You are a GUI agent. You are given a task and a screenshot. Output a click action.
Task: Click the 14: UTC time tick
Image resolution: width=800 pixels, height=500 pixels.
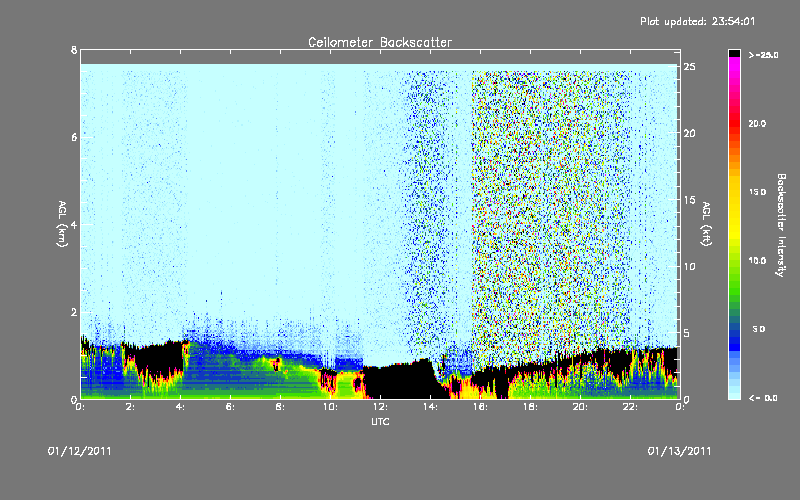click(430, 407)
